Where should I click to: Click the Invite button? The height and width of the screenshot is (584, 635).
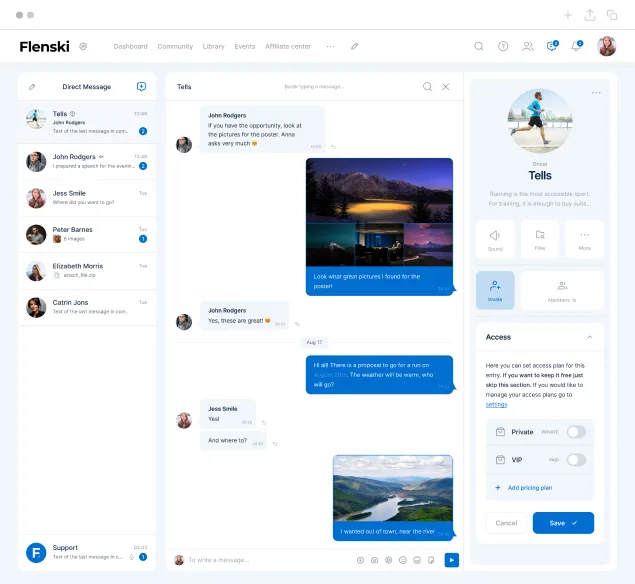coord(495,290)
